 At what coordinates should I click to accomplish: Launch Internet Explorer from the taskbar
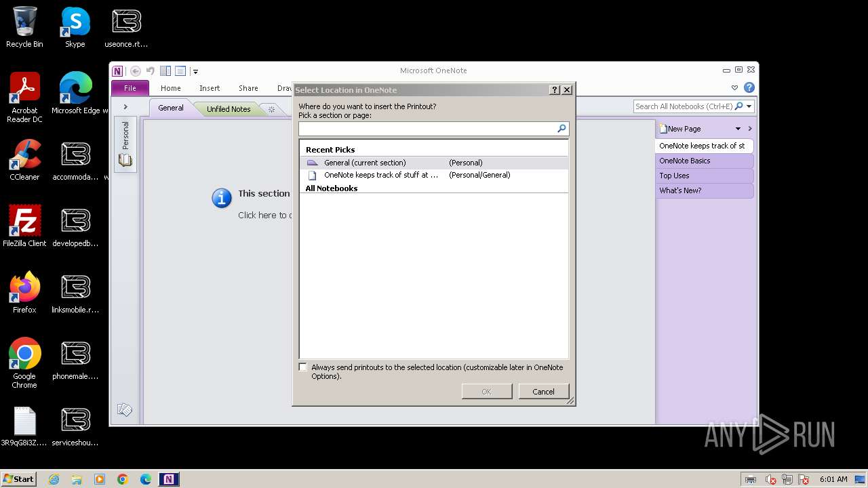point(54,479)
